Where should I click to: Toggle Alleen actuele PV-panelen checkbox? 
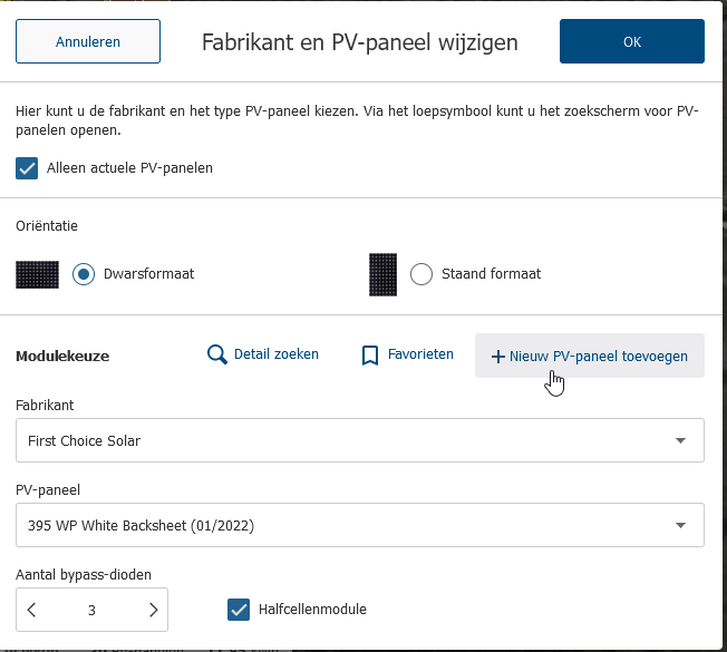(x=27, y=168)
